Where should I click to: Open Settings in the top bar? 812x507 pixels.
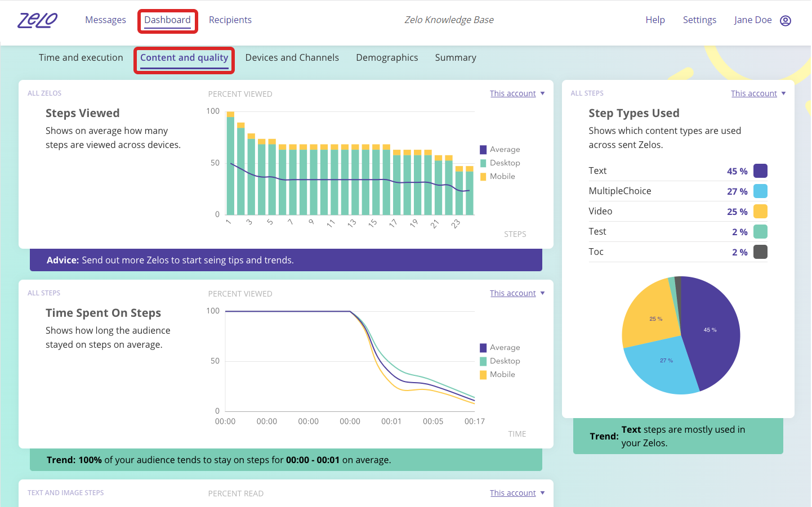coord(699,20)
